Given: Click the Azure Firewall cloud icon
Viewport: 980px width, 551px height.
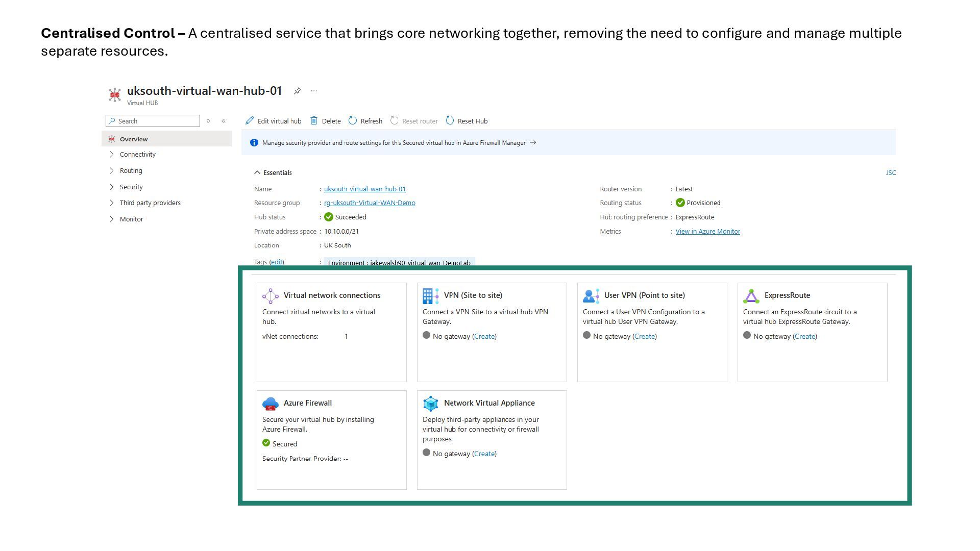Looking at the screenshot, I should tap(271, 404).
